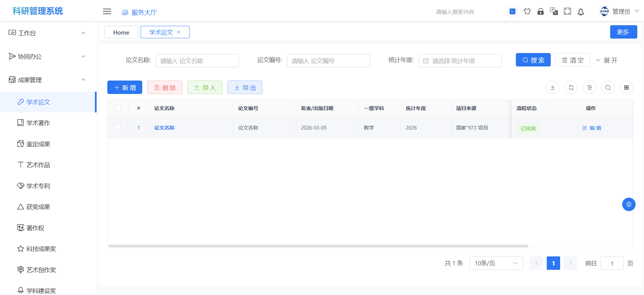Expand the 展开 search filters
The image size is (644, 295).
point(606,60)
